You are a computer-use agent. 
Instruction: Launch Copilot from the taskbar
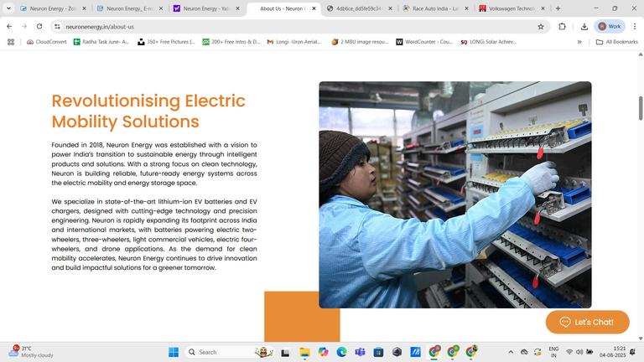[x=323, y=352]
